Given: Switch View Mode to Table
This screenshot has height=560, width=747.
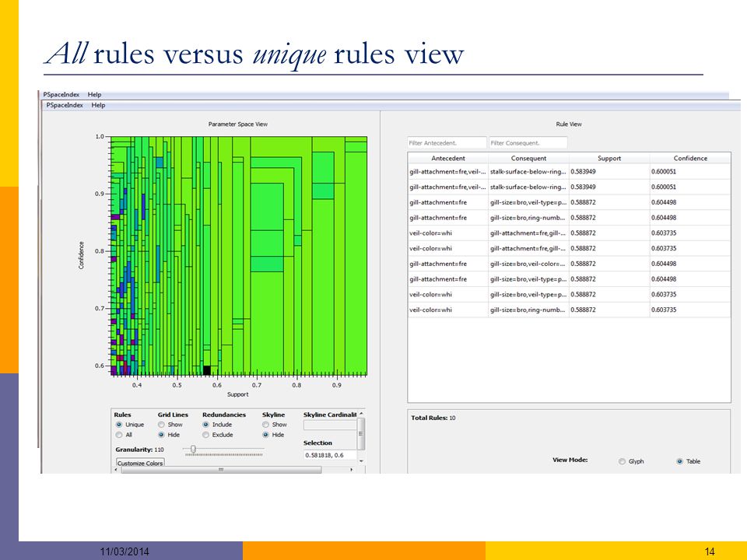Looking at the screenshot, I should (680, 461).
